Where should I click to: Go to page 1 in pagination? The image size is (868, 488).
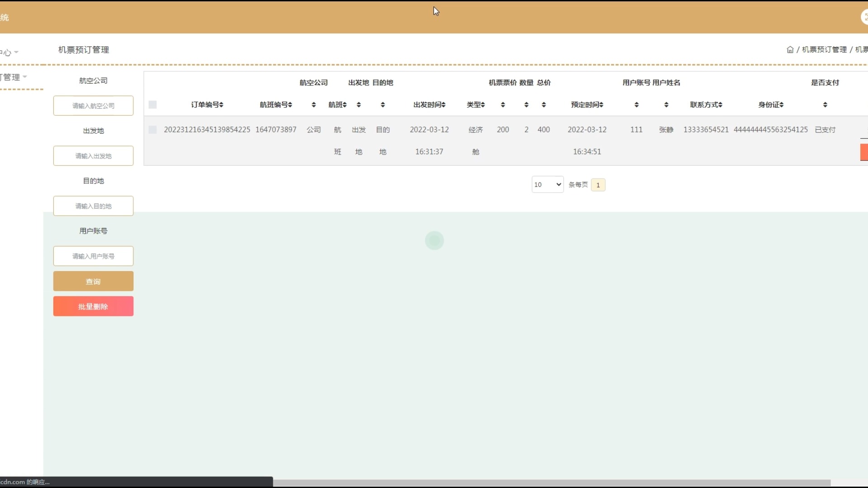(598, 185)
